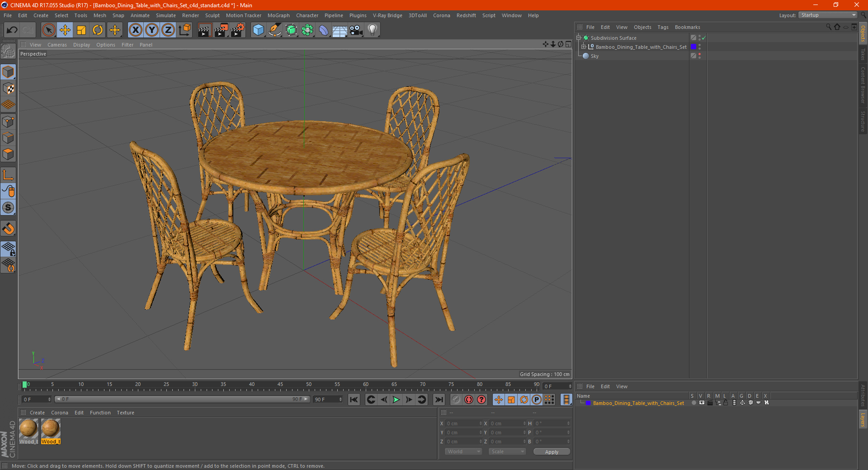Image resolution: width=868 pixels, height=470 pixels.
Task: Expand Bamboo_Dining_Table_with_Chairs_Set object node
Action: point(583,47)
